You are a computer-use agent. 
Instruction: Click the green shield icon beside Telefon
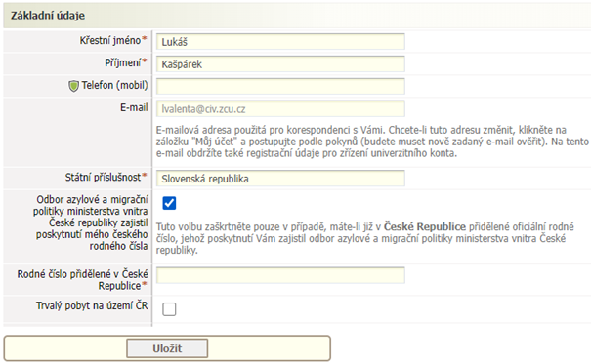click(x=73, y=86)
